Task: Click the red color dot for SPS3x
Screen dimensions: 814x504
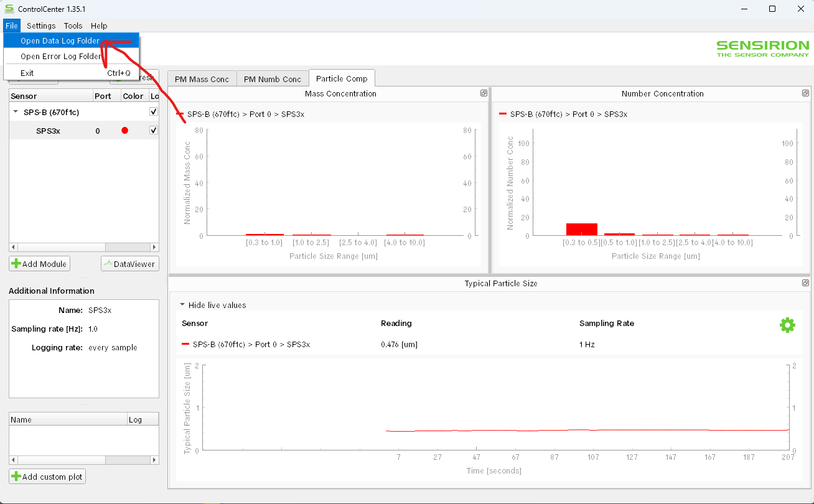Action: click(124, 131)
